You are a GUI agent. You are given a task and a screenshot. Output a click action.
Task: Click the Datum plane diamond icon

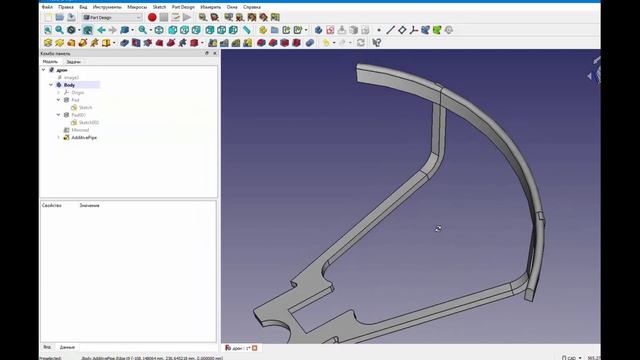pos(402,30)
